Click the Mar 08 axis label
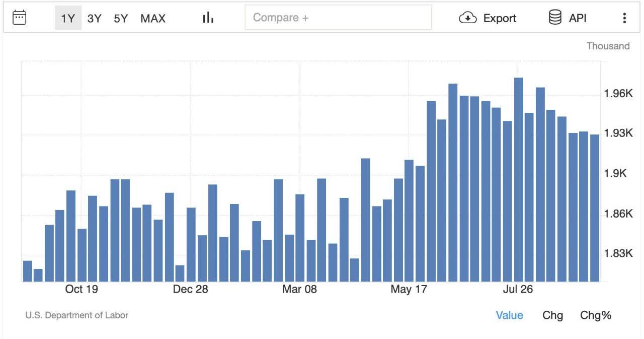This screenshot has height=339, width=644. (x=299, y=289)
